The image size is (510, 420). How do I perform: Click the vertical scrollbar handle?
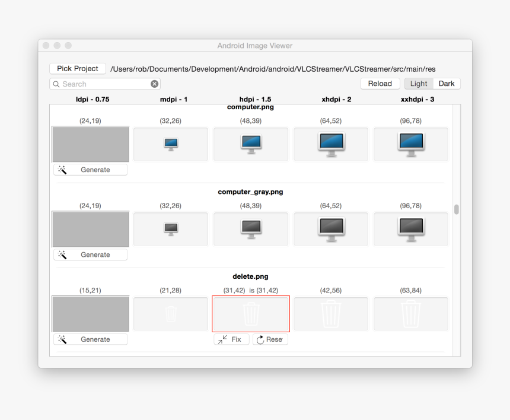pos(456,209)
